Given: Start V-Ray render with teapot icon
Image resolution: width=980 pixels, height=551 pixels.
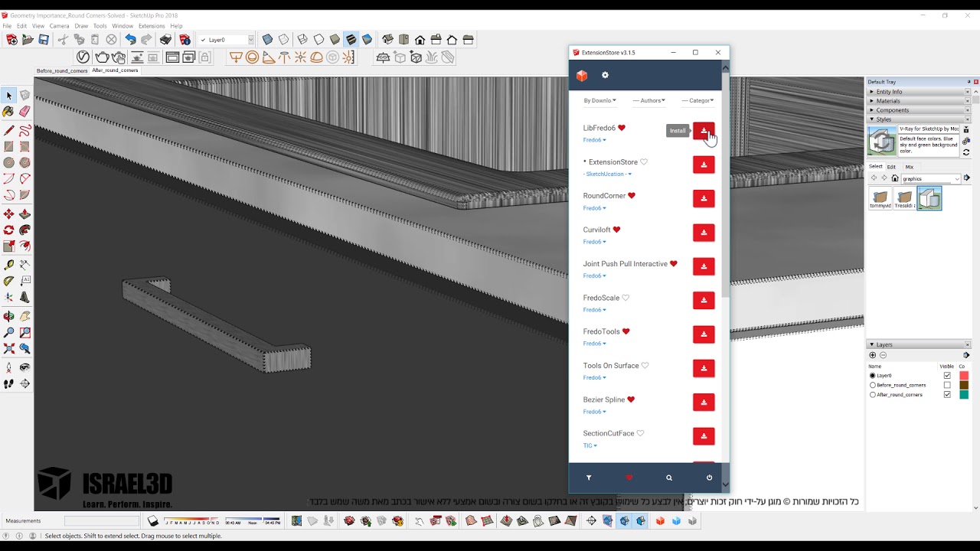Looking at the screenshot, I should point(102,57).
